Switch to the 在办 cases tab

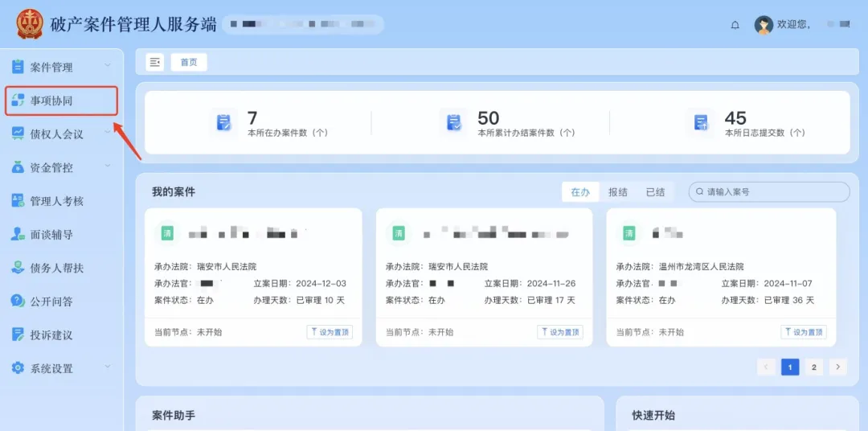pos(580,192)
